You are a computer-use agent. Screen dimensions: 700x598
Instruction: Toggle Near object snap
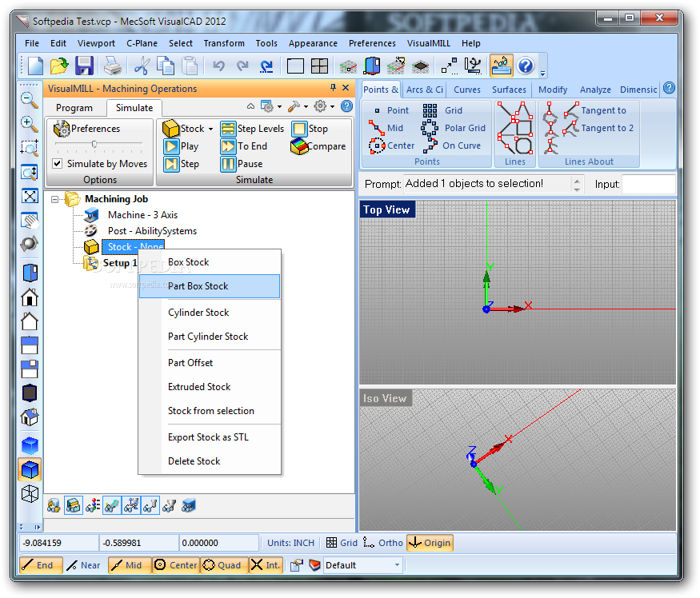(84, 565)
